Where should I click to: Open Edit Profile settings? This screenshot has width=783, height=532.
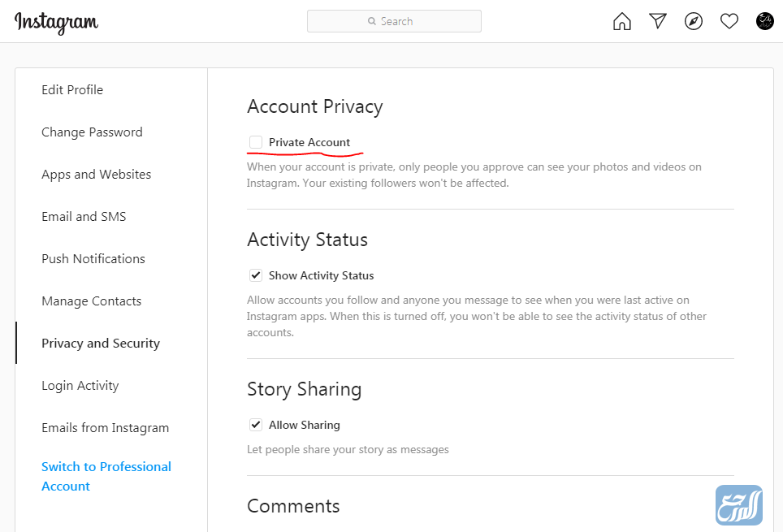72,90
